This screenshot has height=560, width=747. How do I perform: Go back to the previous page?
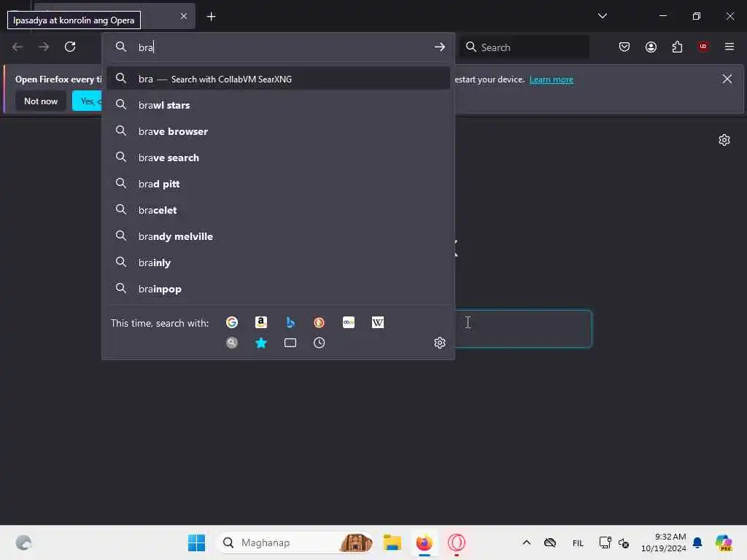18,47
